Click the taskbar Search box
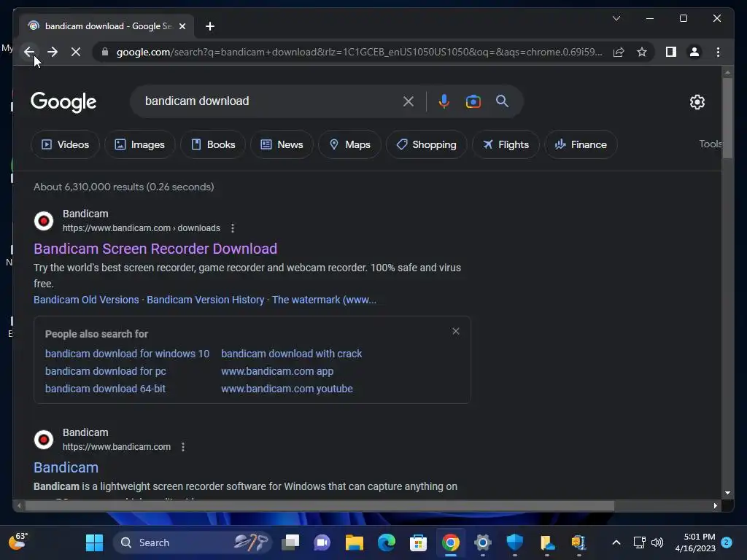Viewport: 747px width, 560px height. click(x=192, y=542)
